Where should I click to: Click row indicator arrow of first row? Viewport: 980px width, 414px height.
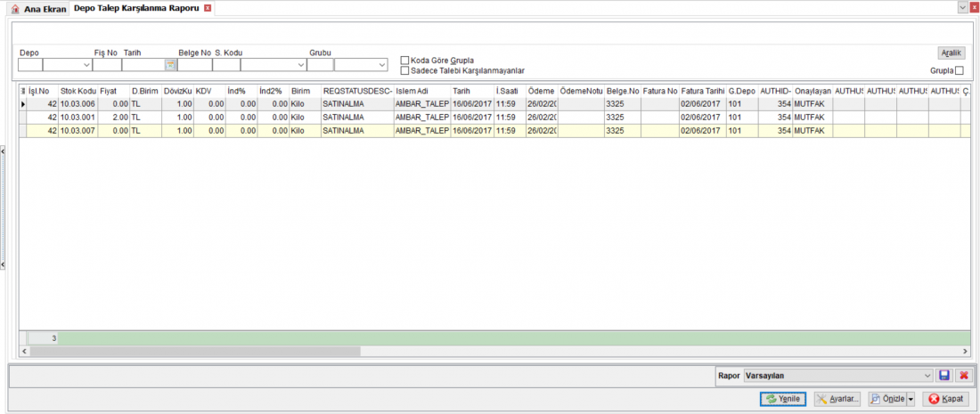[x=23, y=103]
